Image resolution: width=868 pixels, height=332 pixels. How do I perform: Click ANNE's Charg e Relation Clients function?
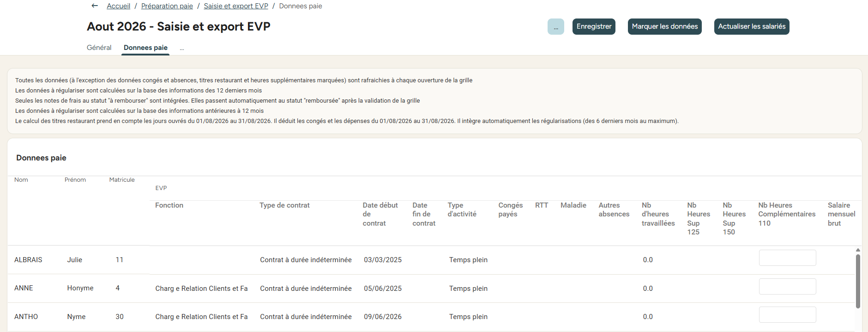201,289
